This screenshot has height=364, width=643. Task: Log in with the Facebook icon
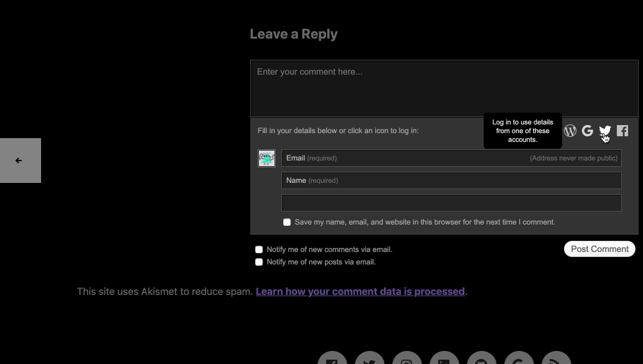[x=622, y=131]
